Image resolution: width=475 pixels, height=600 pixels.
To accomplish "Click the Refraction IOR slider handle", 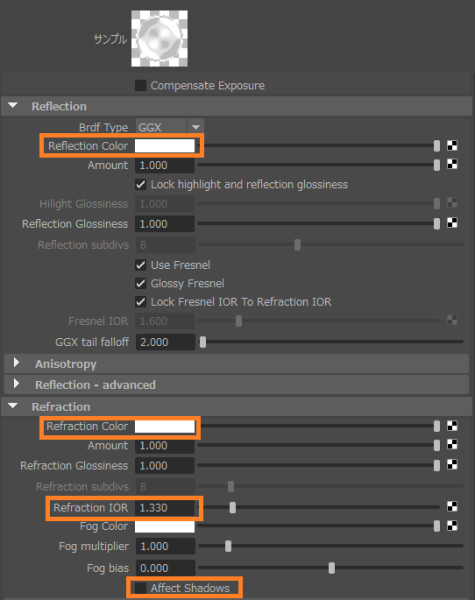I will coord(233,507).
